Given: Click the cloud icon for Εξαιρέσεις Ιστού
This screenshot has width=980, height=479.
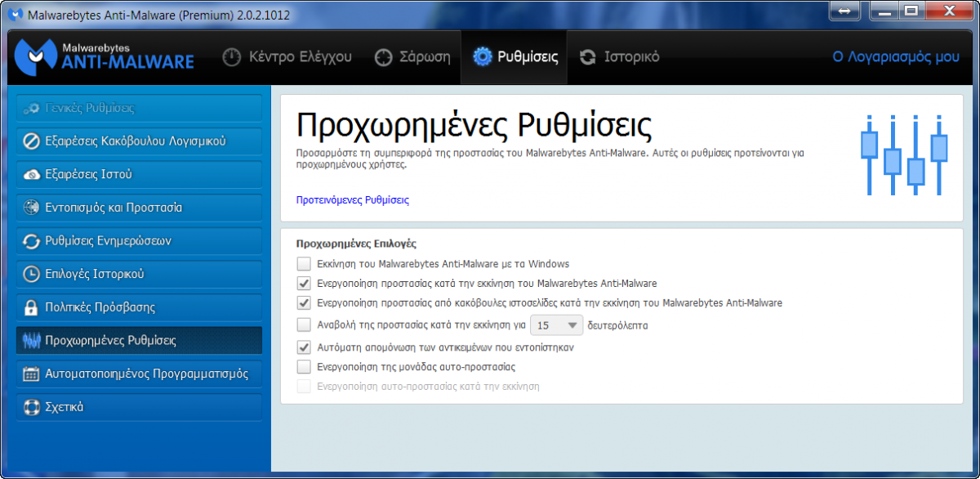Looking at the screenshot, I should point(31,175).
